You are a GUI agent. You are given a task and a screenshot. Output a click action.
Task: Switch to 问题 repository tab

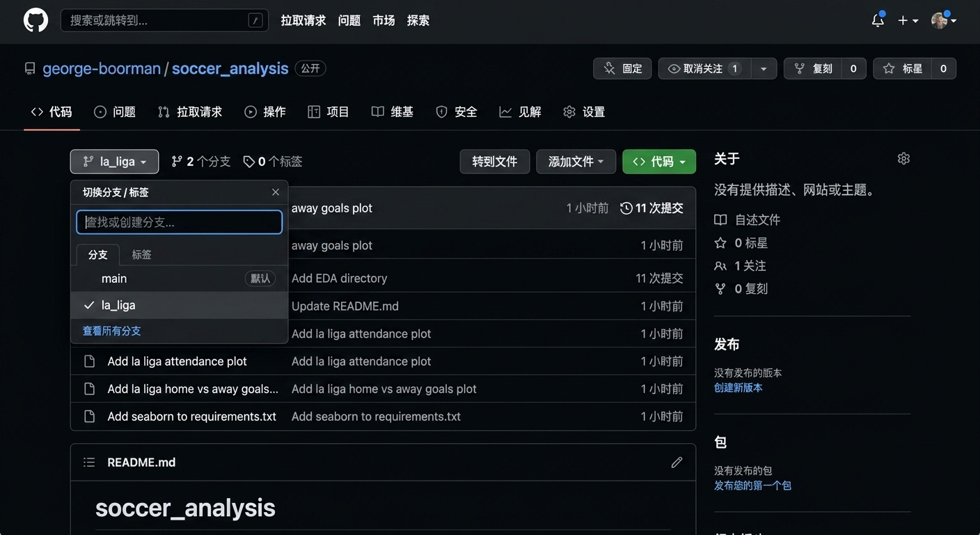[x=115, y=111]
